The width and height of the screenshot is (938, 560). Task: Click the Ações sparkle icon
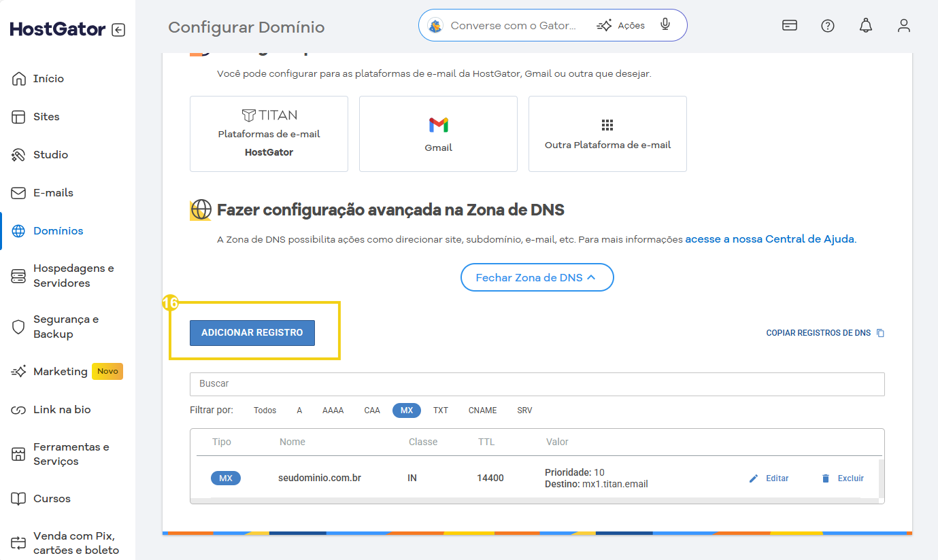point(604,26)
